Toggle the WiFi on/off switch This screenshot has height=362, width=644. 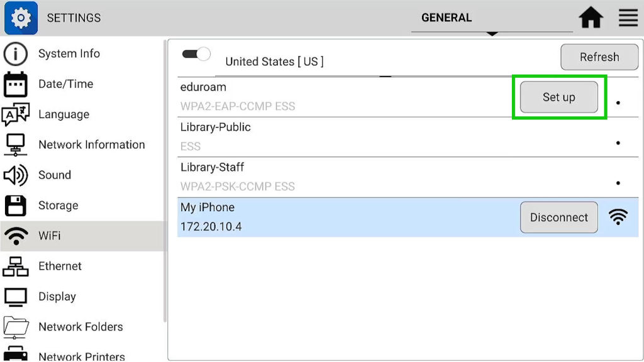pos(196,54)
